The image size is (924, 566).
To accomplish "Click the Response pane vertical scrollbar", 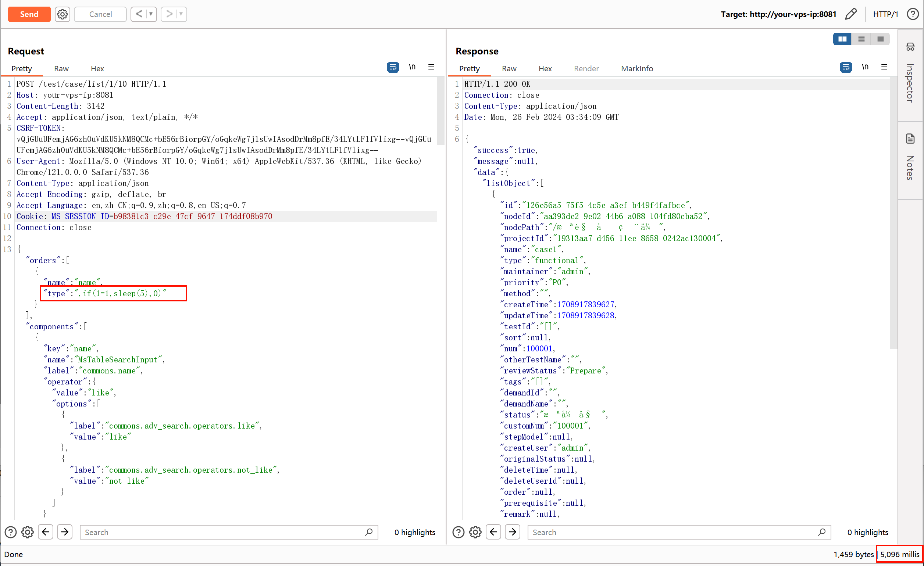I will coord(893,214).
